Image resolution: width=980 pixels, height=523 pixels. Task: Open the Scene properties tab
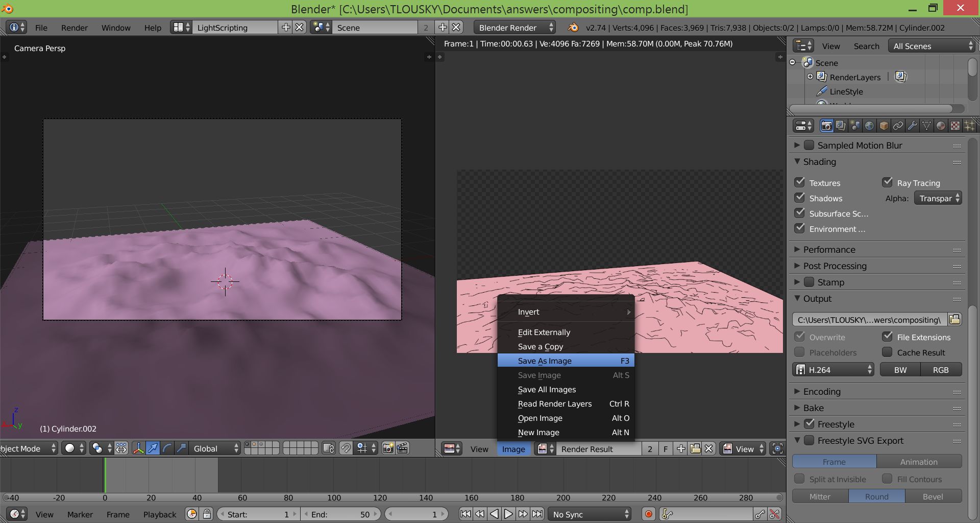coord(855,126)
